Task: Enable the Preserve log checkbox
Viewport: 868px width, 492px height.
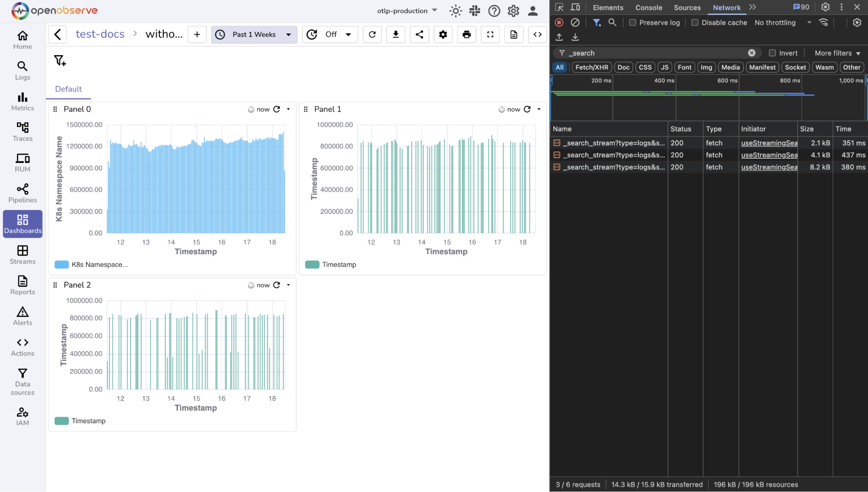Action: (633, 22)
